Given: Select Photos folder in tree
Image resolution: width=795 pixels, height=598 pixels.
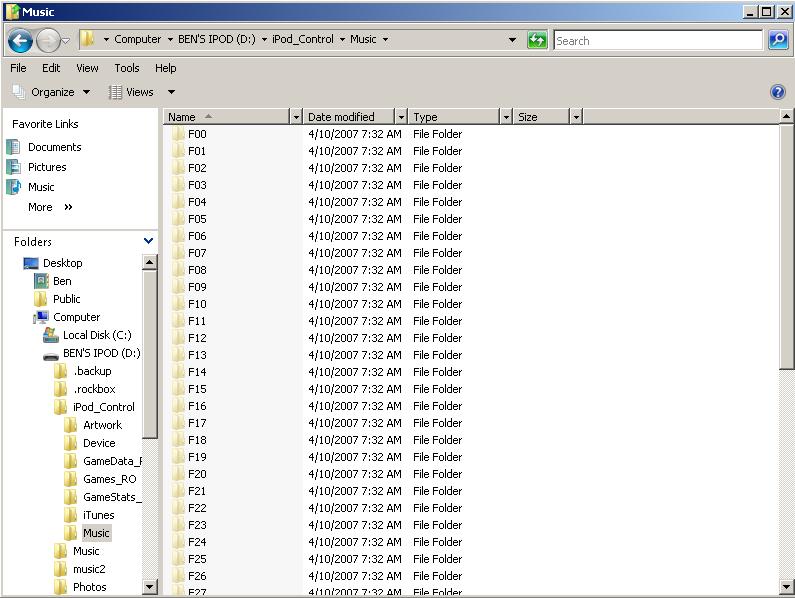Looking at the screenshot, I should pyautogui.click(x=90, y=587).
